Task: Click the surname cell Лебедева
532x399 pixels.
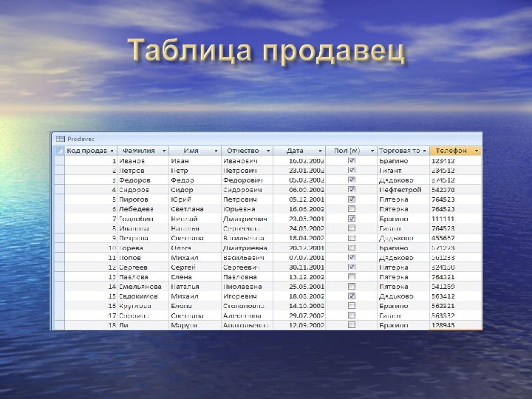Action: 143,208
